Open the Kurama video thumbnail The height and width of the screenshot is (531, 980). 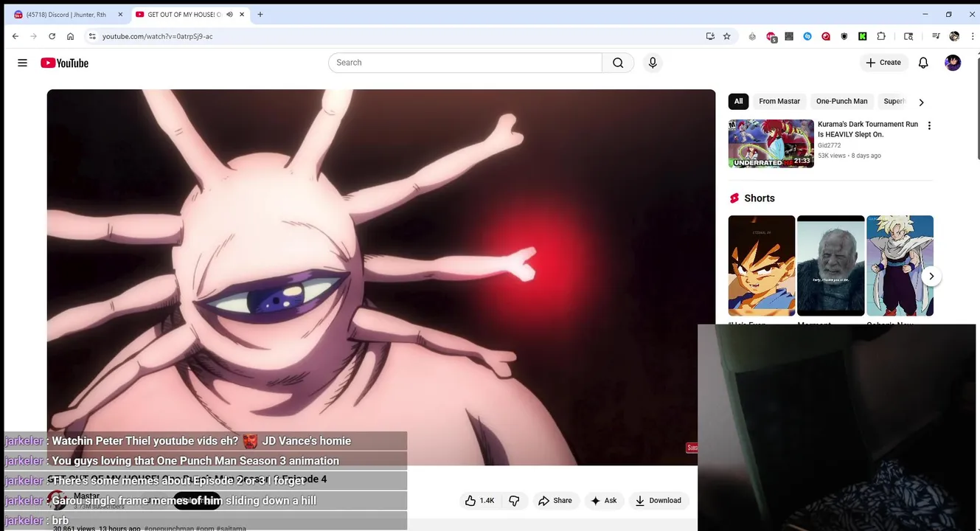771,144
